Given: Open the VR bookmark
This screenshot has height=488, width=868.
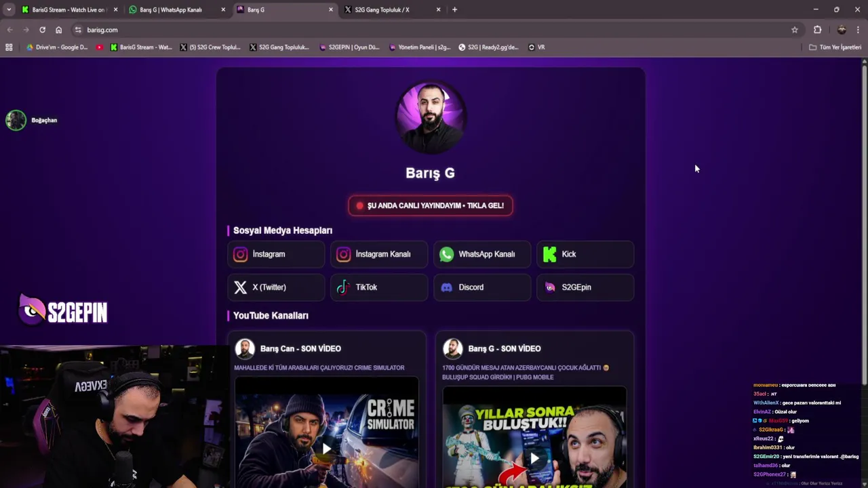Looking at the screenshot, I should pyautogui.click(x=536, y=47).
